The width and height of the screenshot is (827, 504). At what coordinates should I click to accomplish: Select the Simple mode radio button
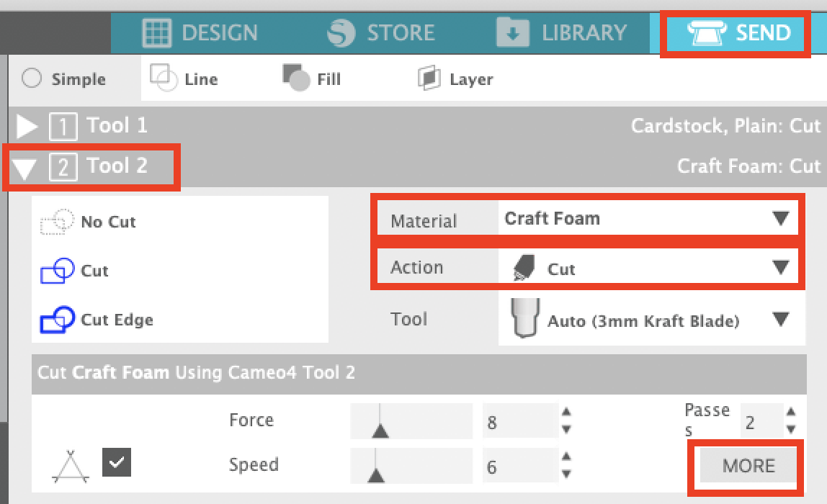tap(32, 79)
